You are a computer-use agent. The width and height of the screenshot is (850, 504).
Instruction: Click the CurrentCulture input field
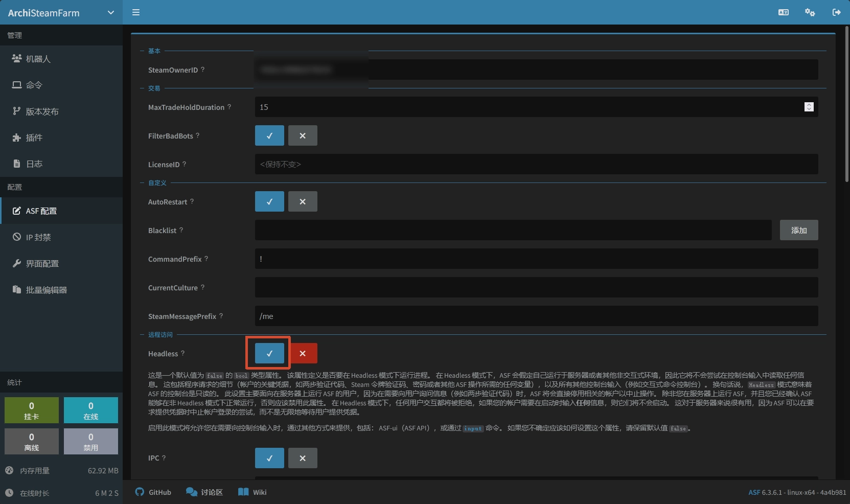pyautogui.click(x=537, y=287)
